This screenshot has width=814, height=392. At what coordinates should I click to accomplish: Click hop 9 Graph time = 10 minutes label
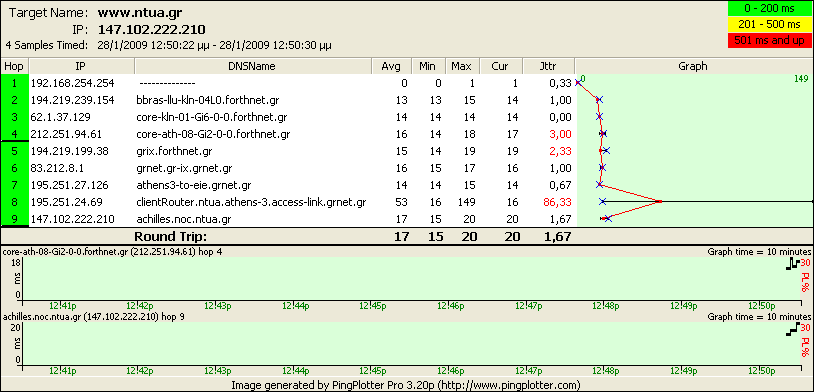point(759,316)
